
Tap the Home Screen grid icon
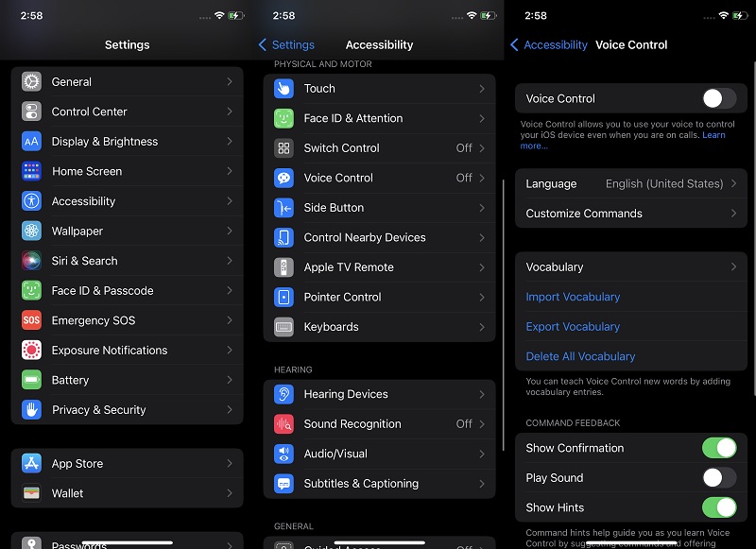[x=32, y=172]
